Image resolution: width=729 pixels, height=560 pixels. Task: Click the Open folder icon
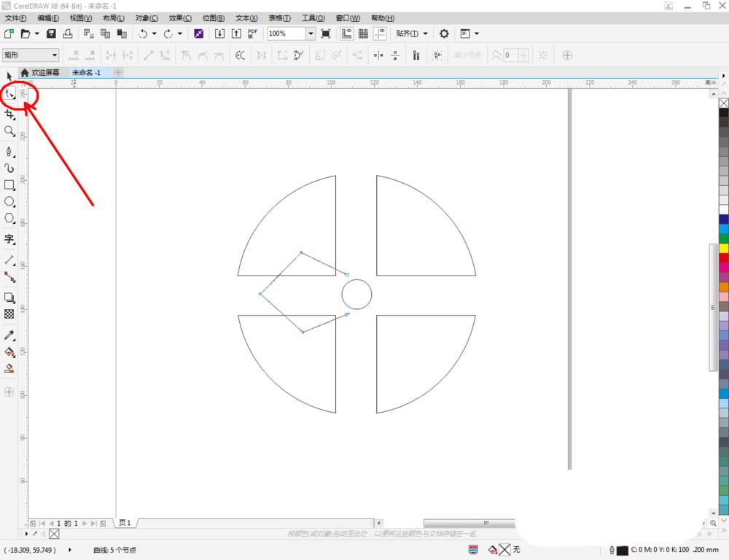click(25, 34)
